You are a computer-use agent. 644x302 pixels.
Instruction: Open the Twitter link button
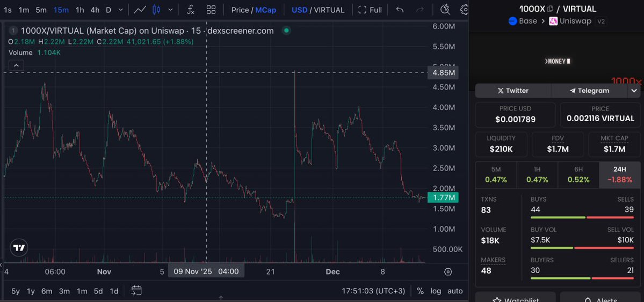[x=513, y=91]
